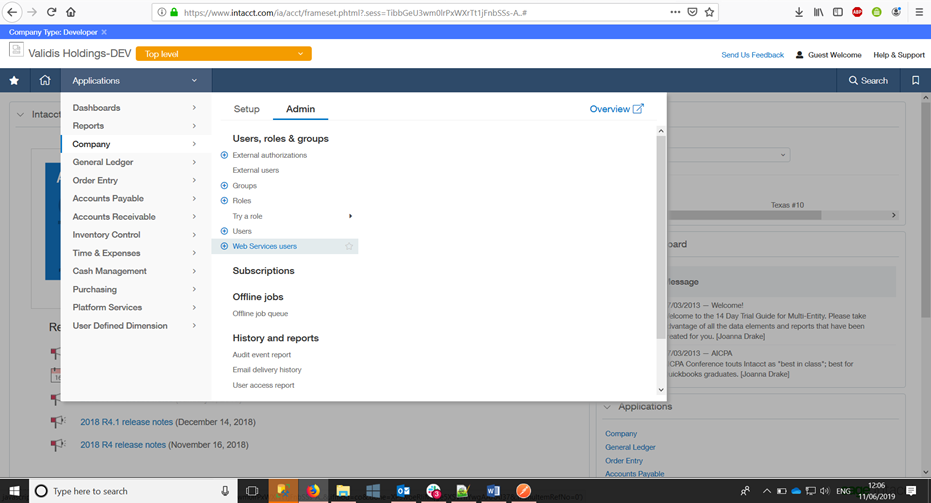The image size is (931, 503).
Task: Click the Windows search box
Action: [x=133, y=491]
